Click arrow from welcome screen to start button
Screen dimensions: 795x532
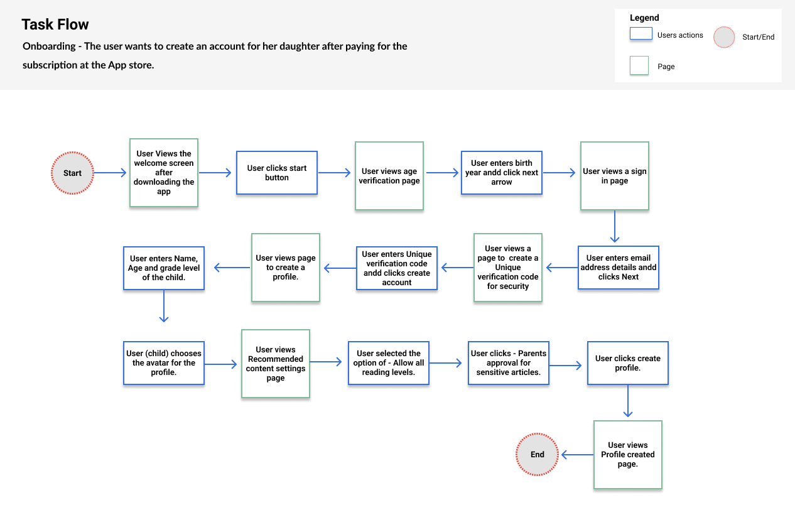tap(216, 173)
